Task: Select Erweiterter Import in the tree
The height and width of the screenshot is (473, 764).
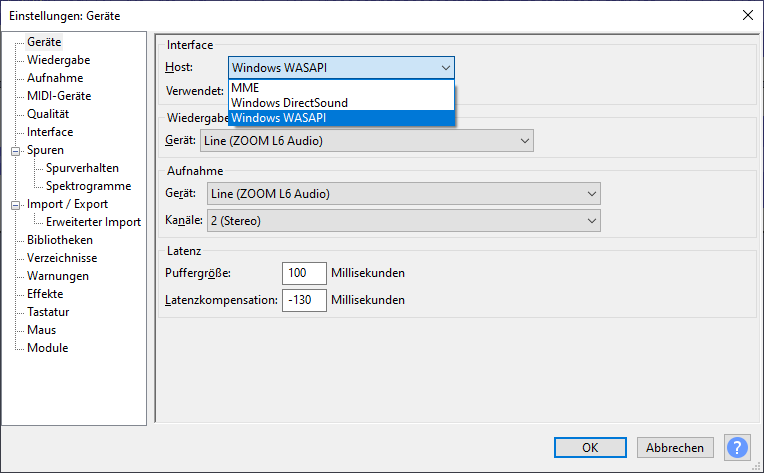Action: coord(93,222)
